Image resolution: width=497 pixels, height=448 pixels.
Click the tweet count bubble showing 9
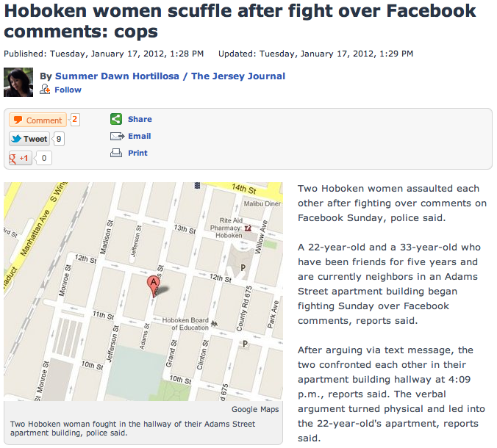(x=59, y=139)
